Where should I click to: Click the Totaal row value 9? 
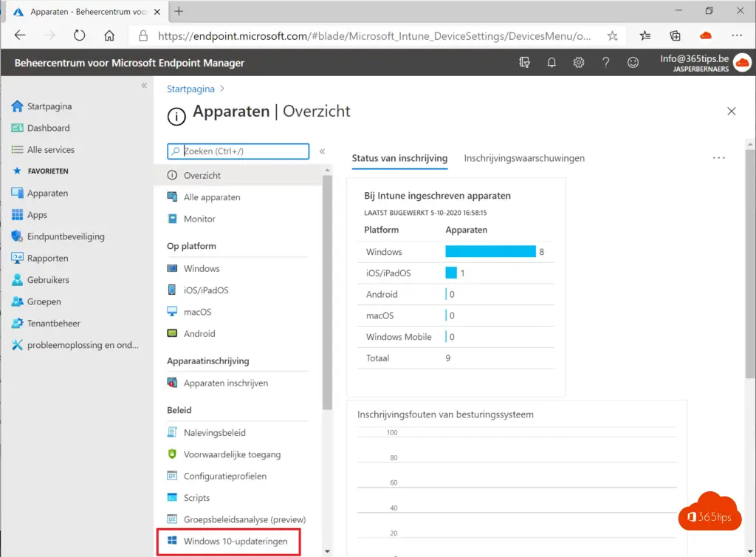click(448, 358)
